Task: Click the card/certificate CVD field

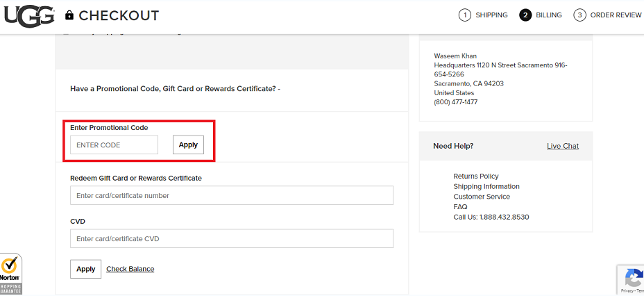Action: point(232,238)
